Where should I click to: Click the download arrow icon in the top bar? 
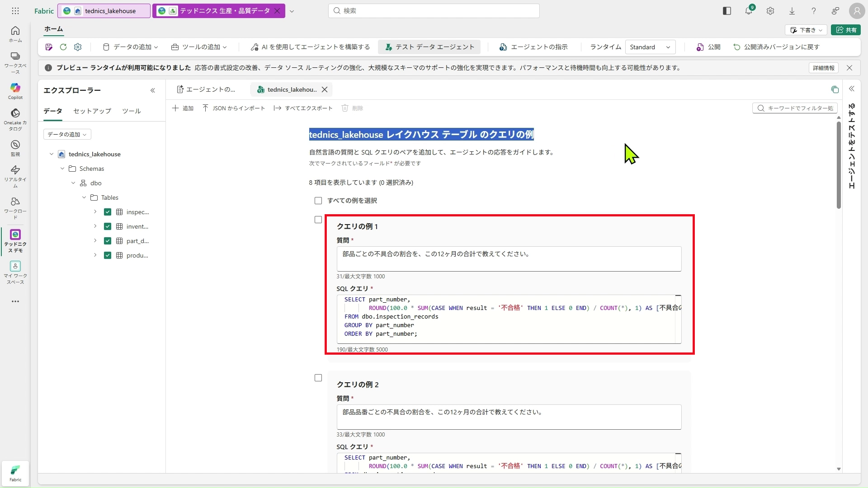point(792,11)
